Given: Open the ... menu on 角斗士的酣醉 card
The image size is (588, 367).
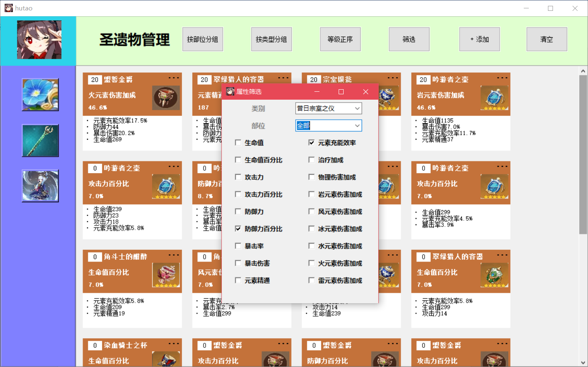Looking at the screenshot, I should point(174,255).
